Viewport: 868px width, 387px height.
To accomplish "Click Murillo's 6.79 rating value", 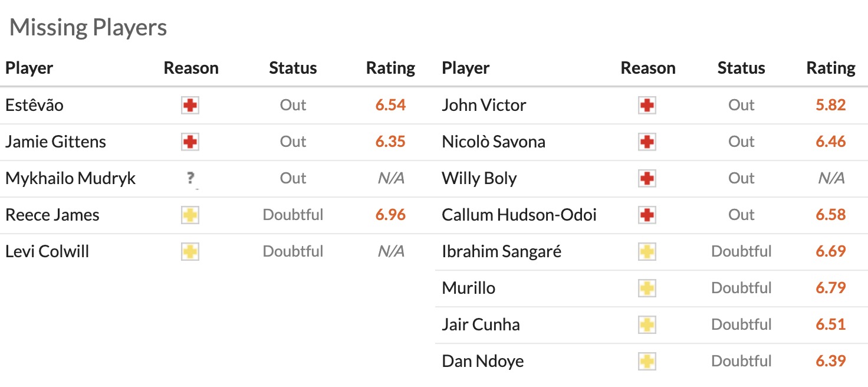I will pos(831,288).
